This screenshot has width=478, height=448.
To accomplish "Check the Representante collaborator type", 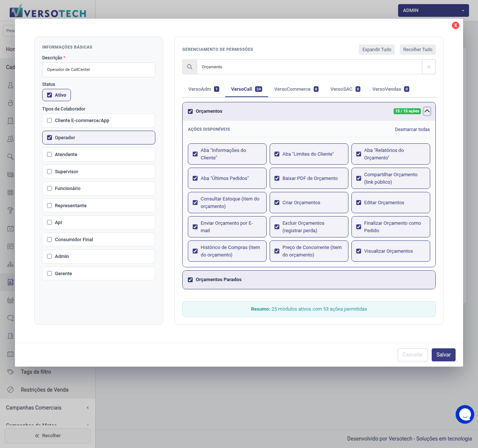I will point(50,206).
